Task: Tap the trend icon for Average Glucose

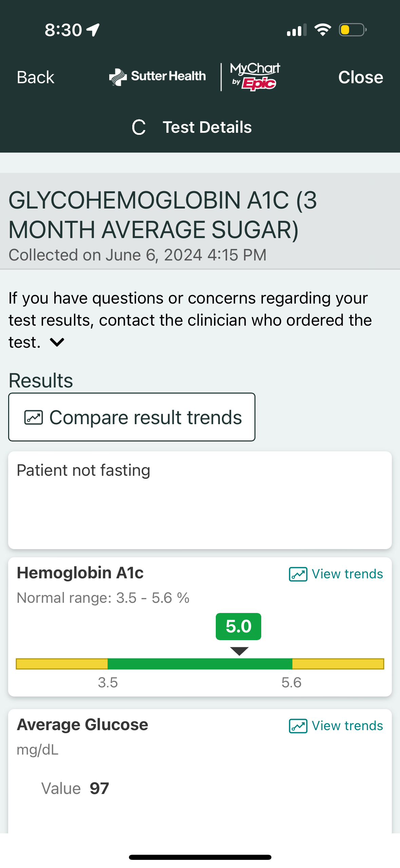Action: 298,726
